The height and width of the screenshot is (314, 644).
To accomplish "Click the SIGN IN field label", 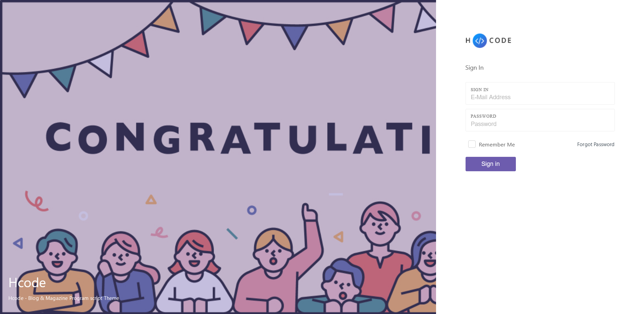I will click(479, 89).
